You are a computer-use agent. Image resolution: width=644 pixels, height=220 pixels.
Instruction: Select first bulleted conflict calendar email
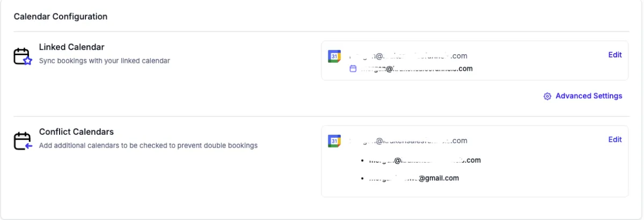coord(425,160)
